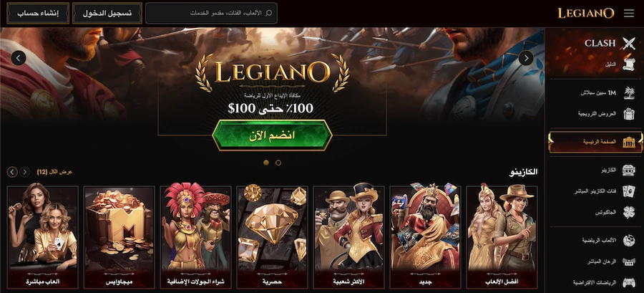The image size is (644, 293).
Task: Open live casino cards icon
Action: (628, 191)
